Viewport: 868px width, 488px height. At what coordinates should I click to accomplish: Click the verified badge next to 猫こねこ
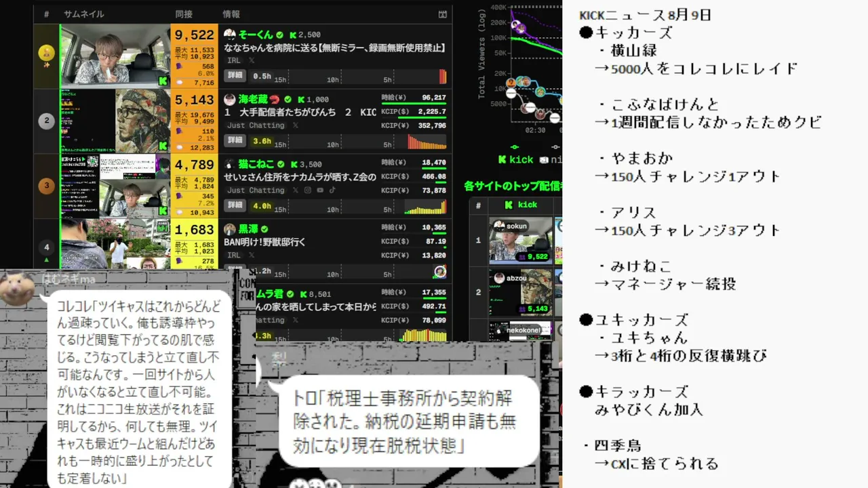[280, 165]
